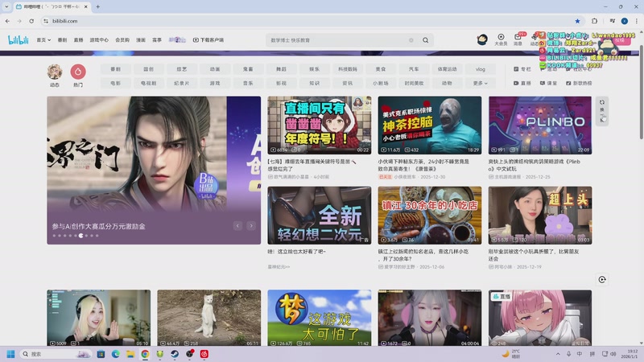Open the 全新轻幻想二次元 thumbnail

pos(319,216)
